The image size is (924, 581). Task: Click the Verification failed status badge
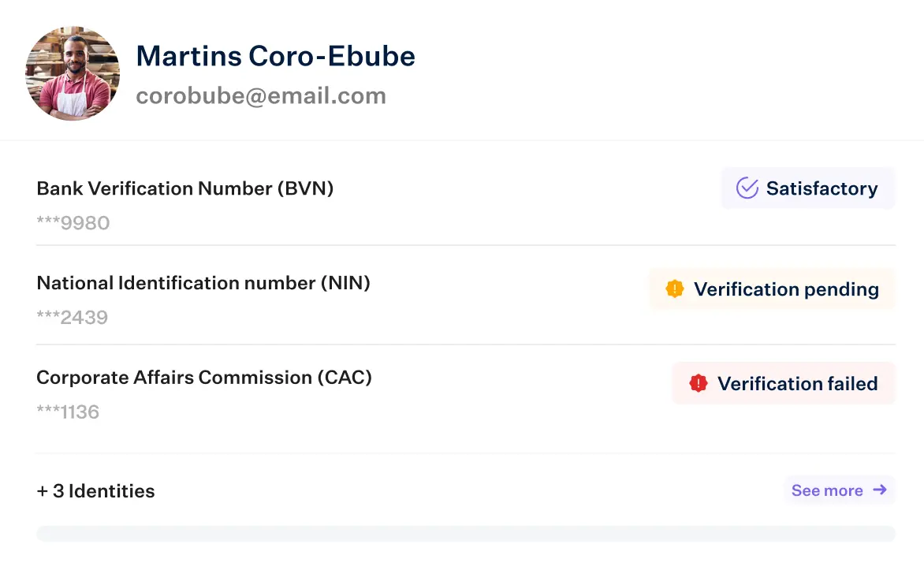click(x=784, y=384)
